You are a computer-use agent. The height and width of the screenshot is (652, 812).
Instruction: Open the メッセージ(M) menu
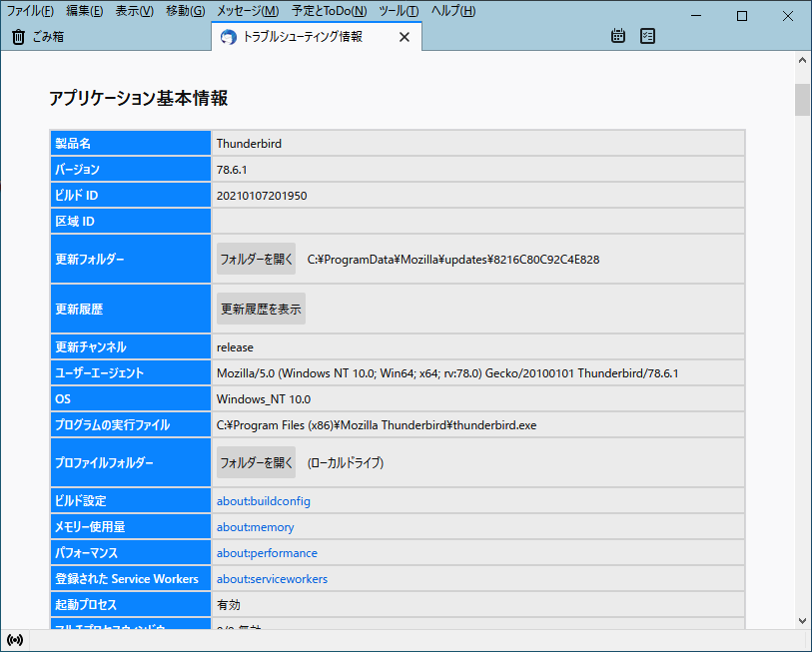coord(248,11)
